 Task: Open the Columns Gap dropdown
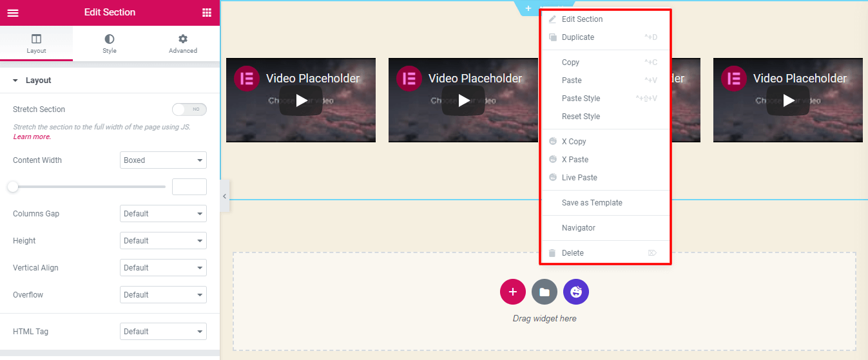coord(163,214)
